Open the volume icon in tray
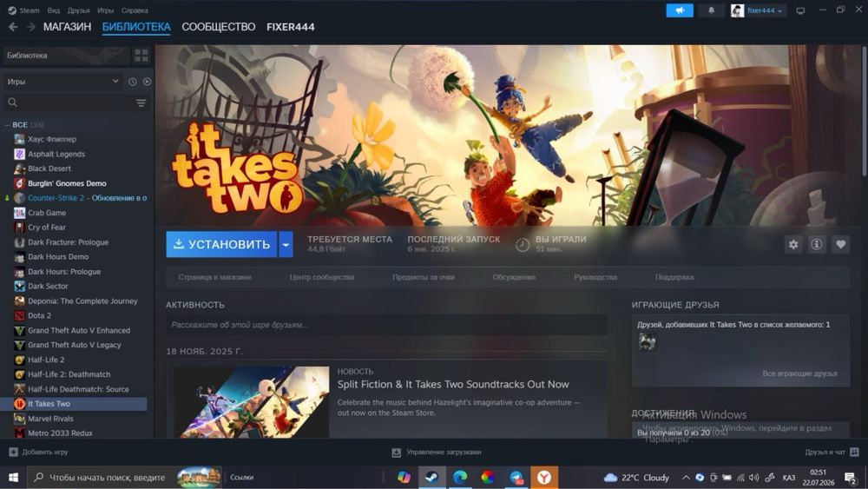This screenshot has width=868, height=489. click(754, 478)
